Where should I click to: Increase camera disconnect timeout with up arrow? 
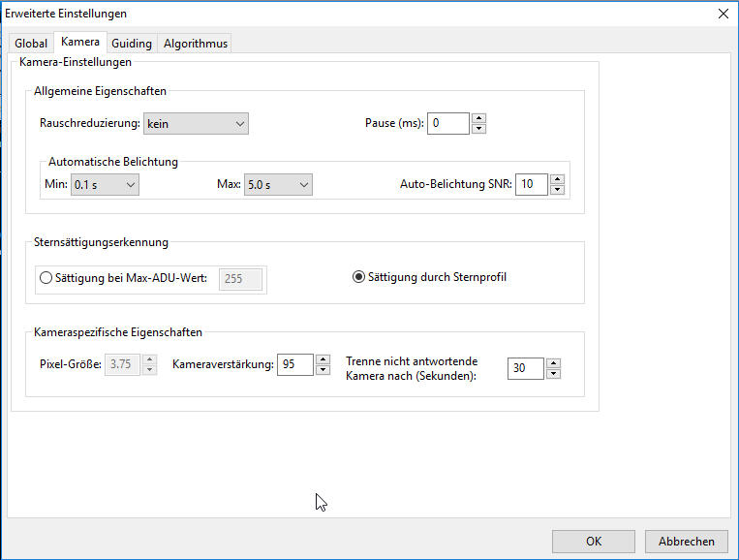(553, 363)
